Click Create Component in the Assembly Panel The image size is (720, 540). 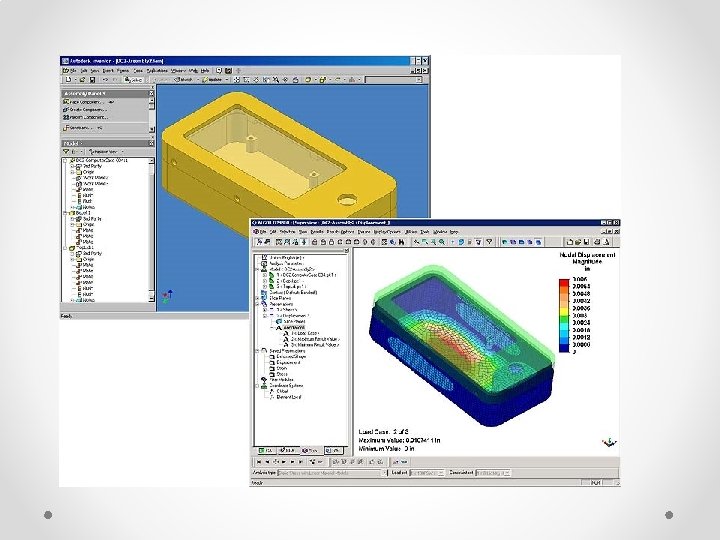[x=84, y=110]
